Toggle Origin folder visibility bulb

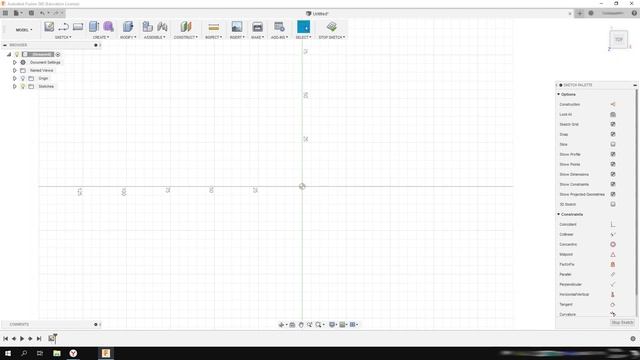coord(23,78)
